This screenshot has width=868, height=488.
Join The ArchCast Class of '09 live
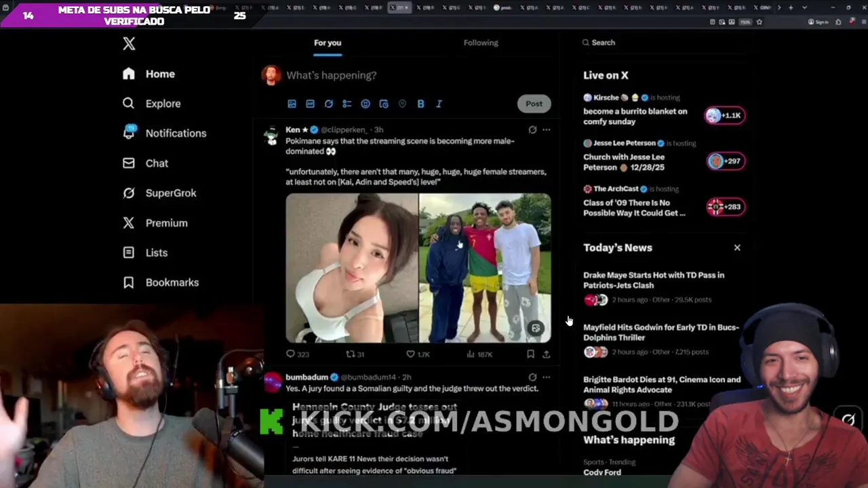(x=634, y=207)
